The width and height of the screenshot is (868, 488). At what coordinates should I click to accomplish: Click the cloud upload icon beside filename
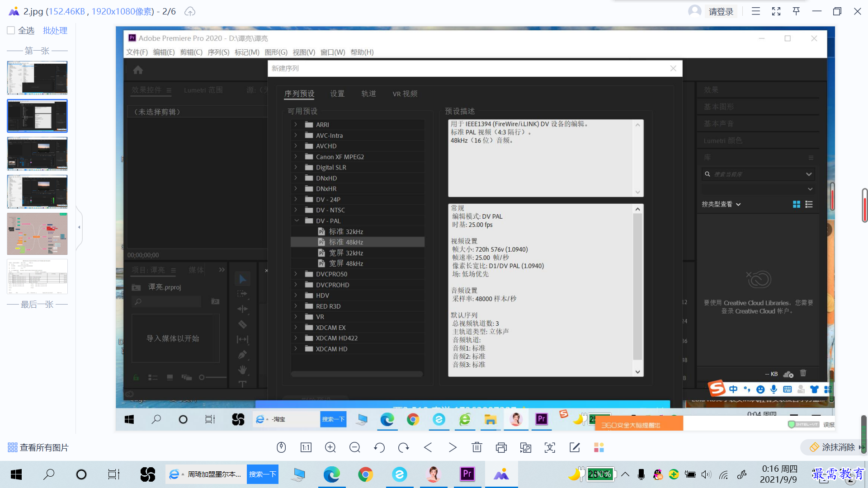pyautogui.click(x=190, y=11)
